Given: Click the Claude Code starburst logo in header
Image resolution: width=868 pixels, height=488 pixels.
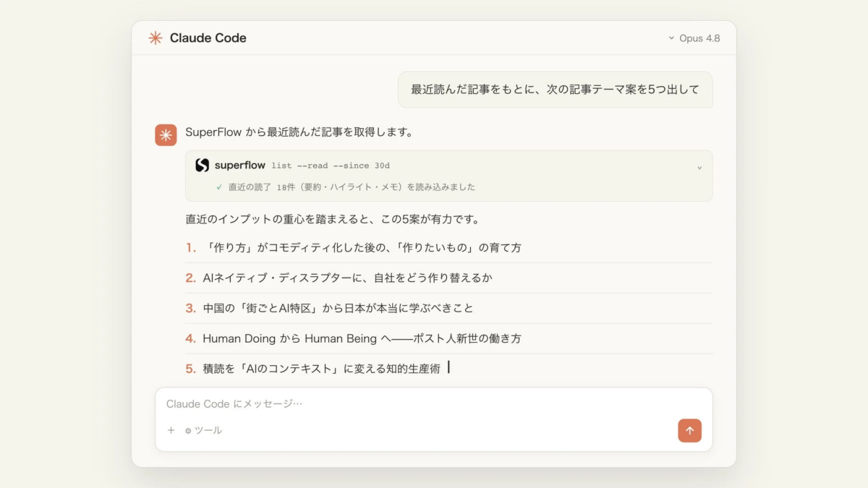Looking at the screenshot, I should coord(156,38).
